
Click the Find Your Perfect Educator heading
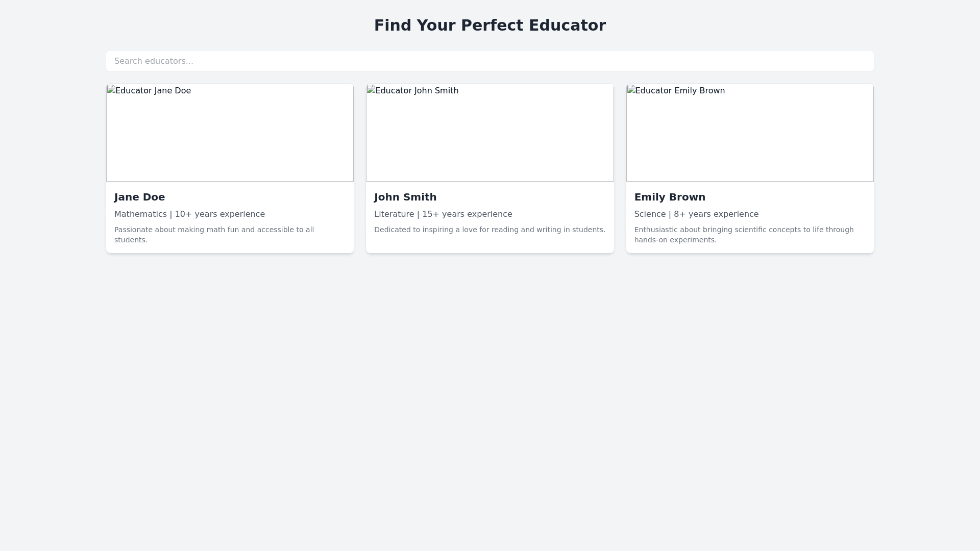(x=489, y=25)
